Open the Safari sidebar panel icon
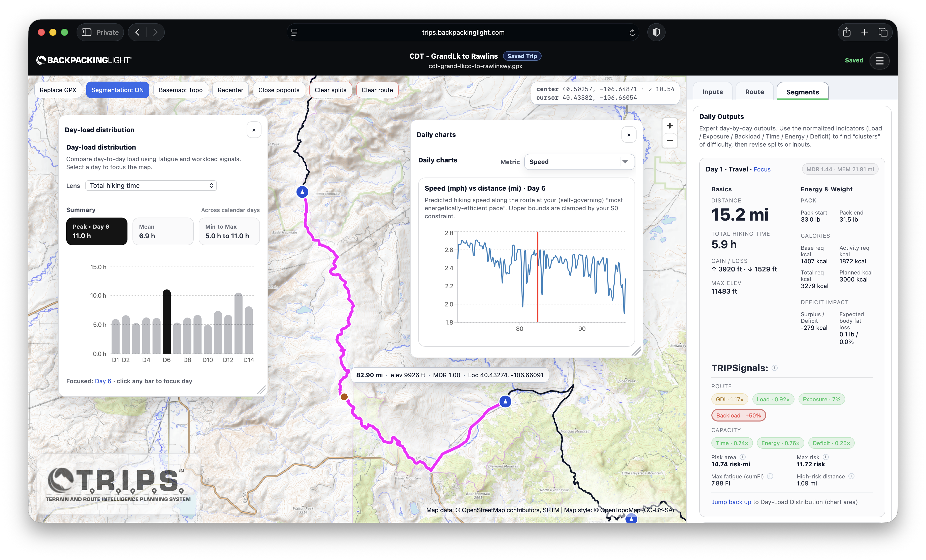Viewport: 926px width, 560px height. click(x=86, y=32)
